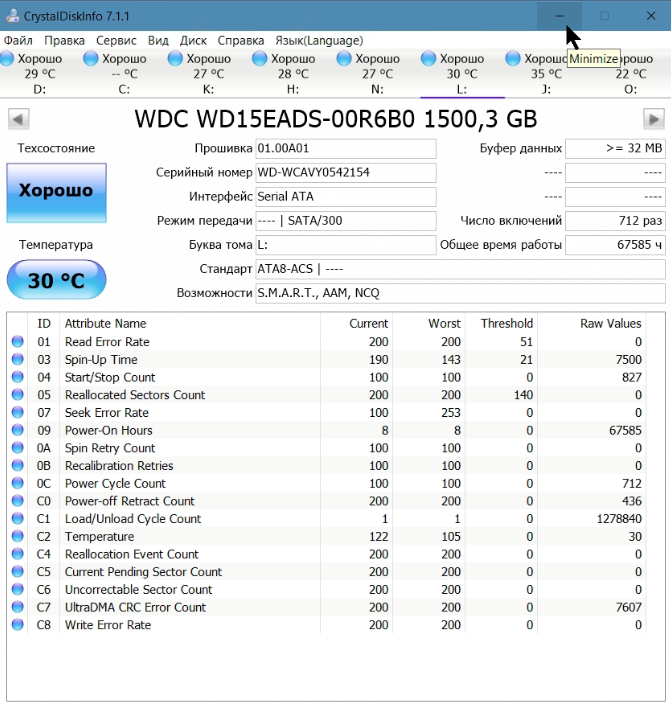The image size is (671, 705).
Task: Click status circle of Start/Stop Count
Action: coord(18,377)
